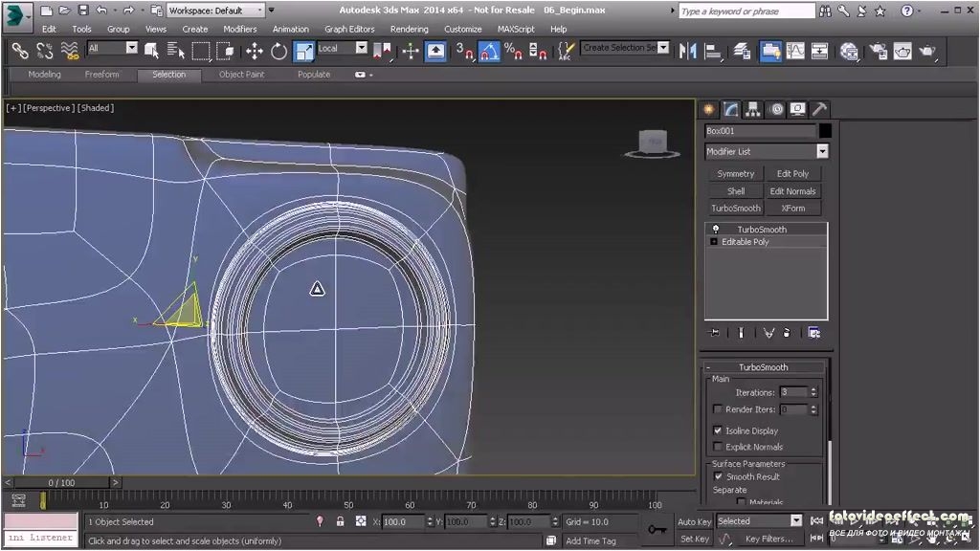Toggle Angle Snap
This screenshot has height=551, width=980.
pyautogui.click(x=489, y=52)
